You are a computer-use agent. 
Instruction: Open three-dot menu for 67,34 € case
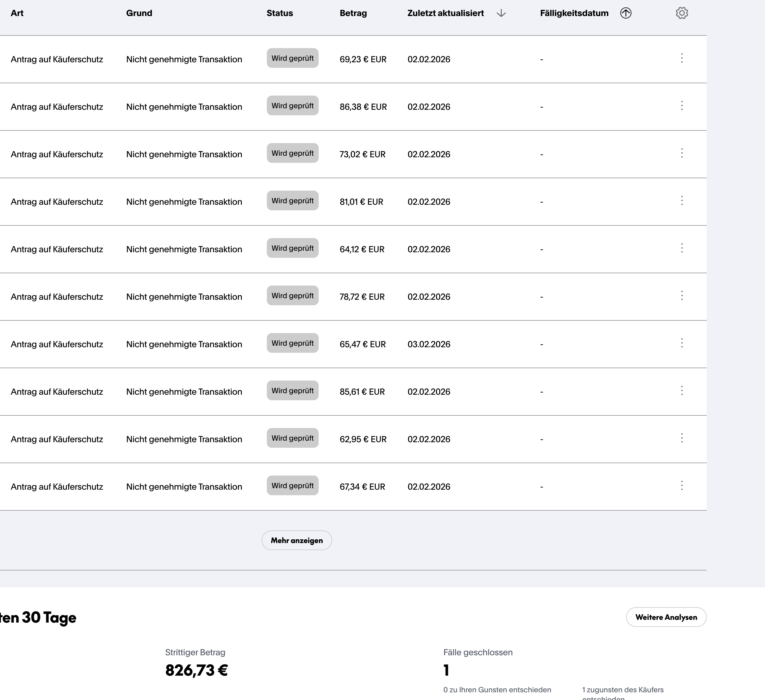click(x=681, y=486)
